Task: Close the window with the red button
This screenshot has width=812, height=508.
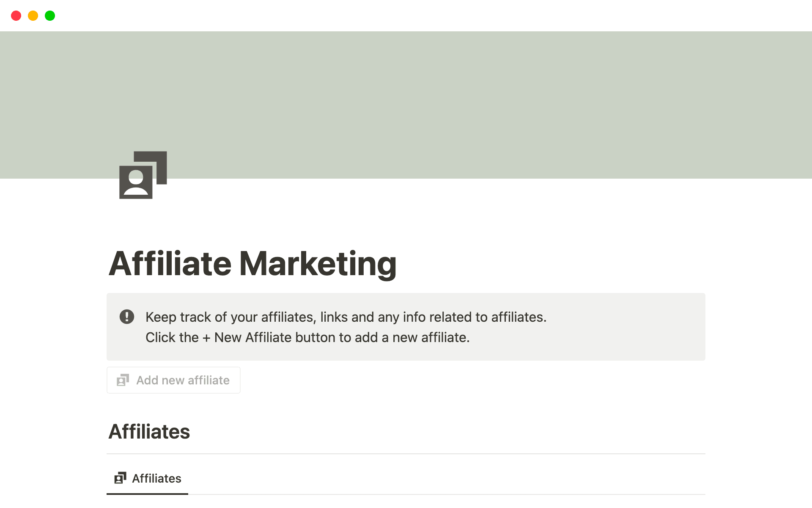Action: click(x=16, y=16)
